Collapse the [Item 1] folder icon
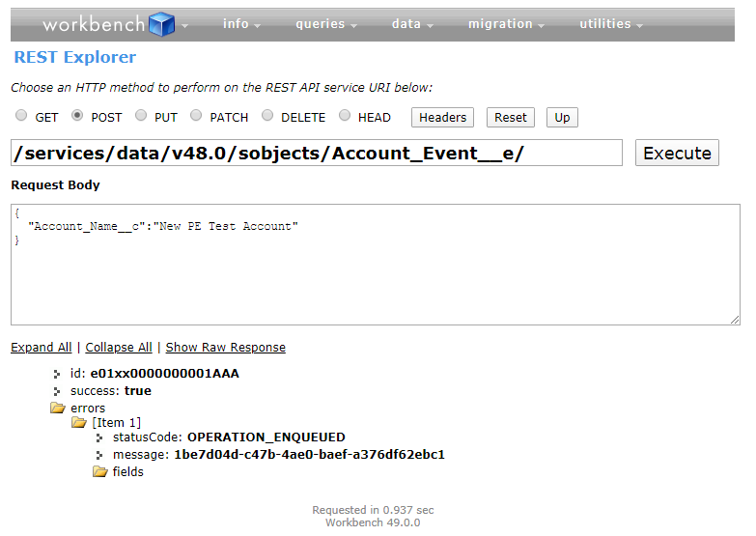 [x=79, y=423]
